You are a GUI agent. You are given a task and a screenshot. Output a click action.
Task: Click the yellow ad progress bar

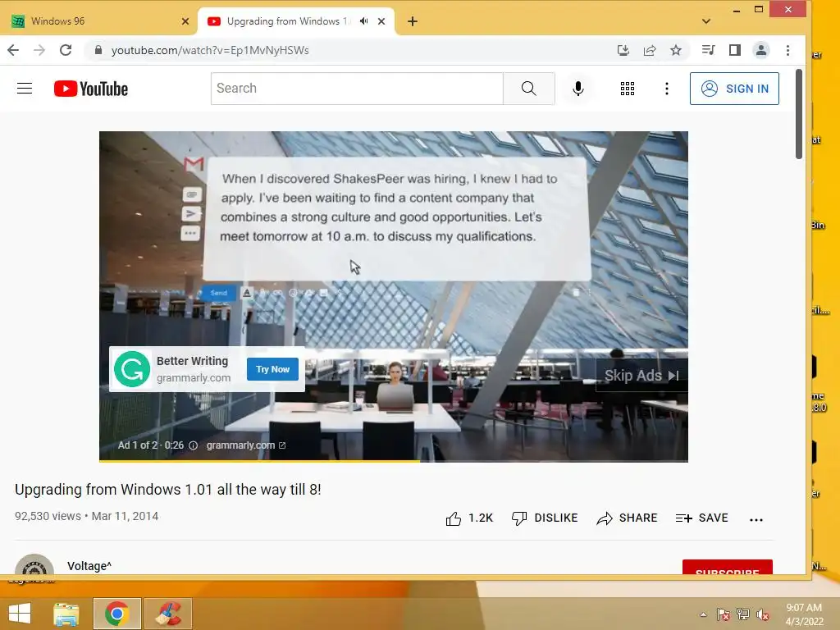259,461
